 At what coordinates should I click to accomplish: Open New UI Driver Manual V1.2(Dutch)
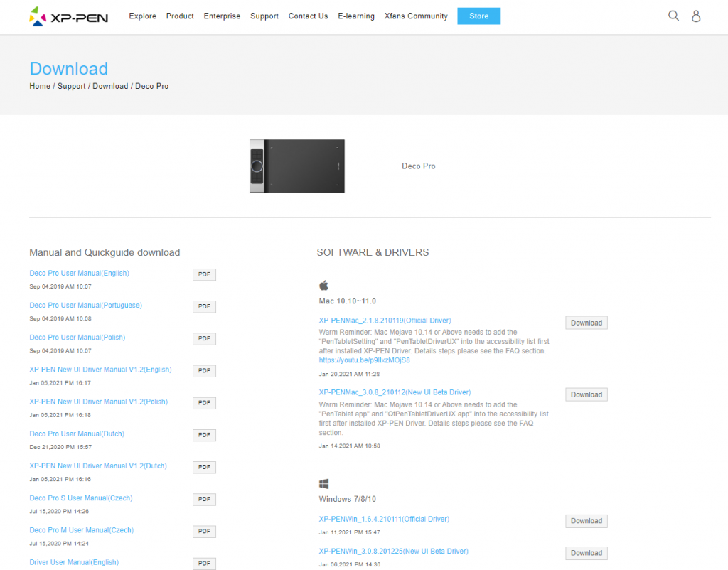tap(98, 466)
